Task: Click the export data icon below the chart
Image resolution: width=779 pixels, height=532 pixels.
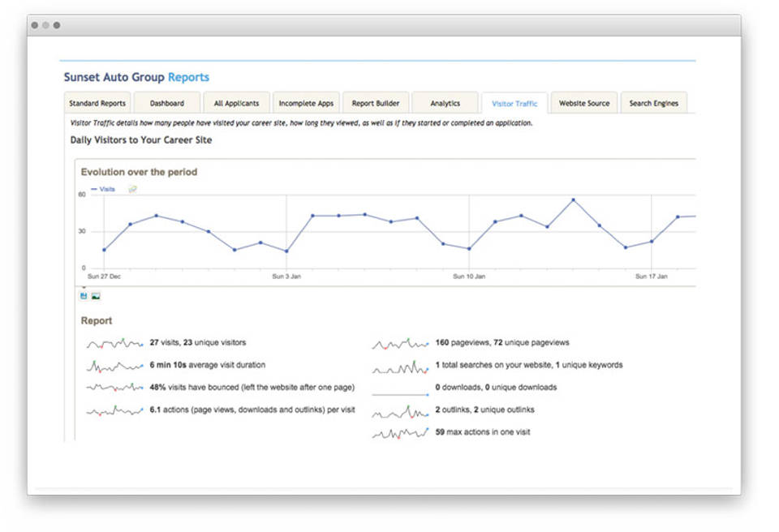Action: (84, 296)
